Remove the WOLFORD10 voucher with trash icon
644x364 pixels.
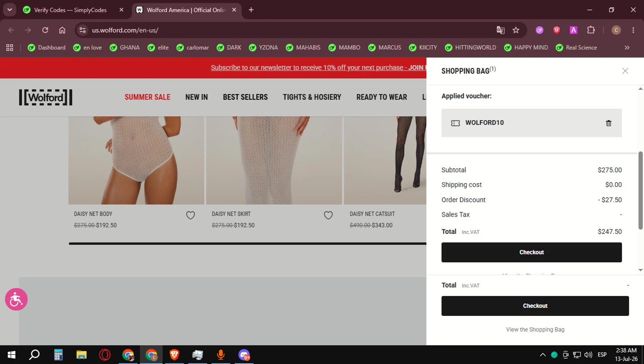(x=608, y=123)
